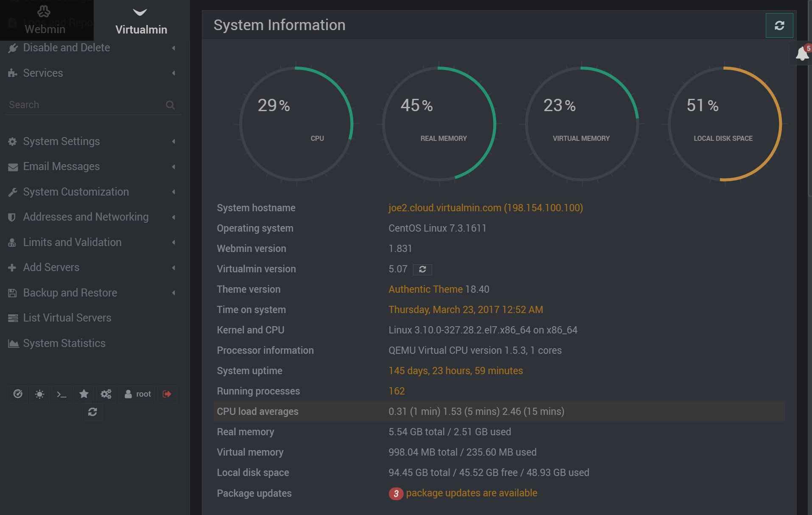Open theme configuration gears icon
812x515 pixels.
[x=106, y=394]
